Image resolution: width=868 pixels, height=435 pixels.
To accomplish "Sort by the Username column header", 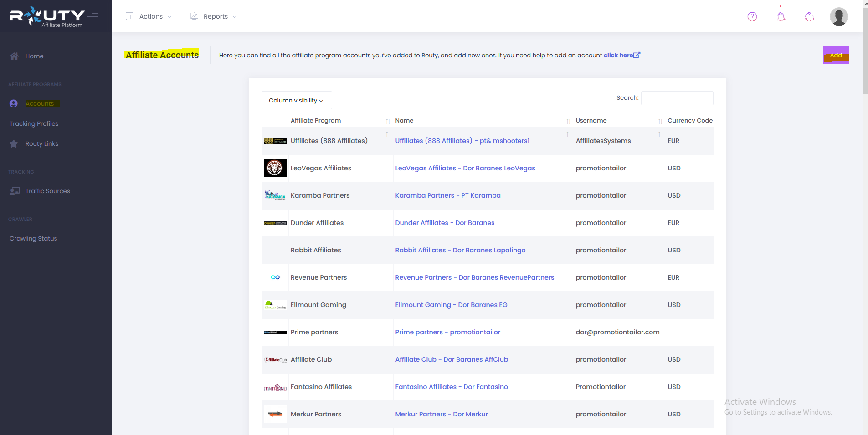I will (x=619, y=121).
